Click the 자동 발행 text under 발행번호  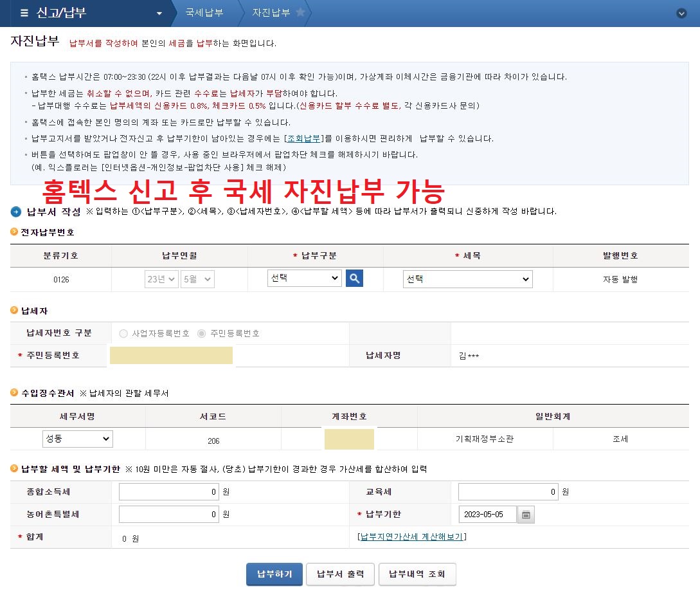click(x=620, y=280)
